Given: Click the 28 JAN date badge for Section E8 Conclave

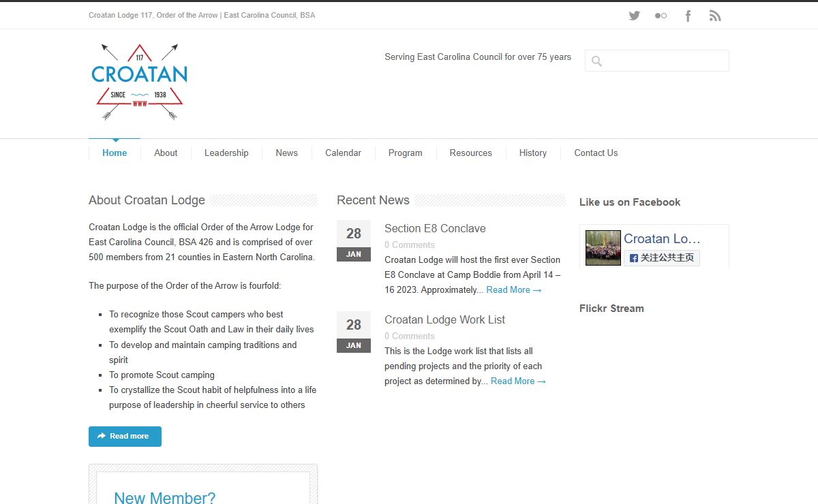Looking at the screenshot, I should 354,240.
